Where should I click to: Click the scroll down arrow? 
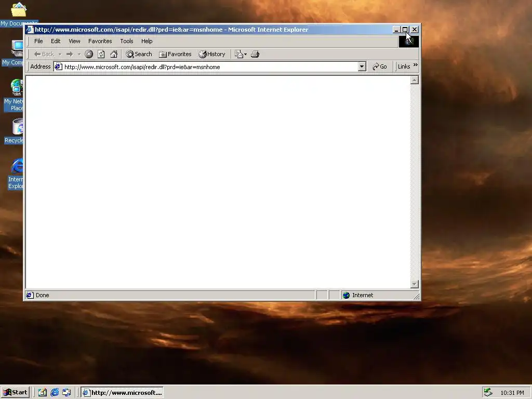pos(414,284)
